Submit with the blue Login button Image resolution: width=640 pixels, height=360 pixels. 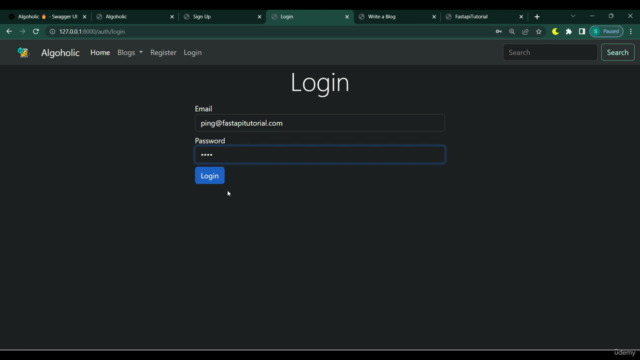coord(209,176)
